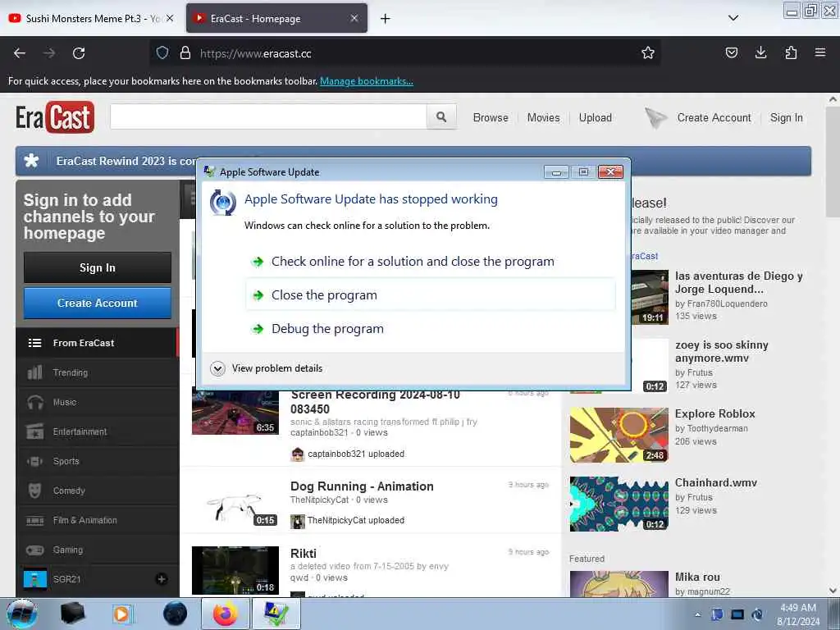Viewport: 840px width, 630px height.
Task: Open the Gaming sidebar category
Action: point(98,550)
